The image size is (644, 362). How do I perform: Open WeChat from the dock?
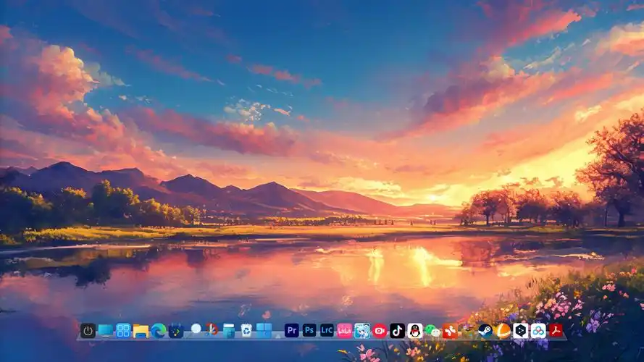(432, 331)
